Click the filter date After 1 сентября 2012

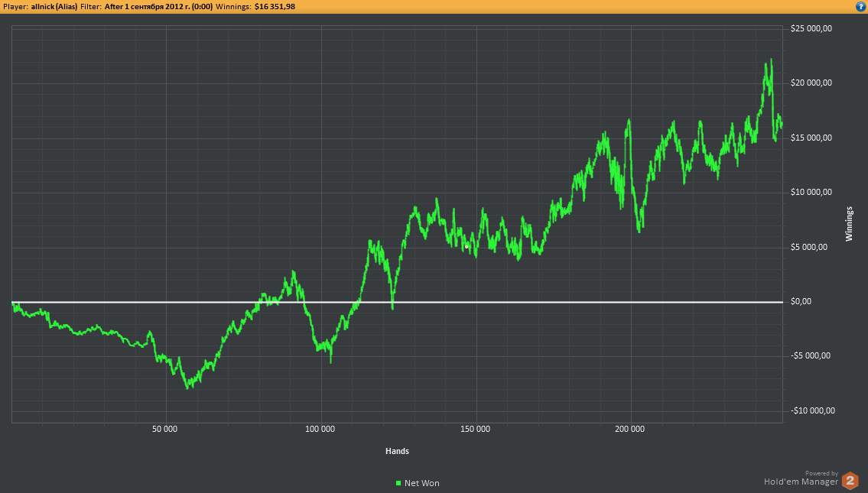(158, 6)
